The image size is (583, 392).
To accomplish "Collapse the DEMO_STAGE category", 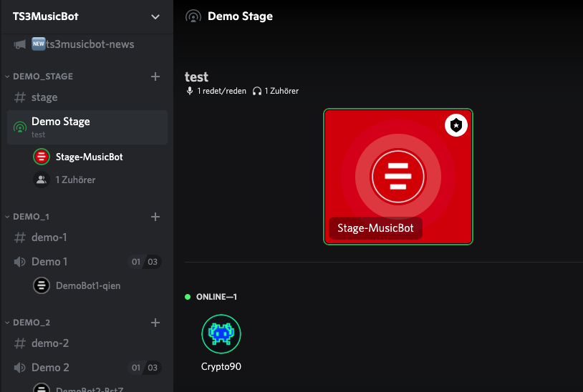I will coord(43,77).
